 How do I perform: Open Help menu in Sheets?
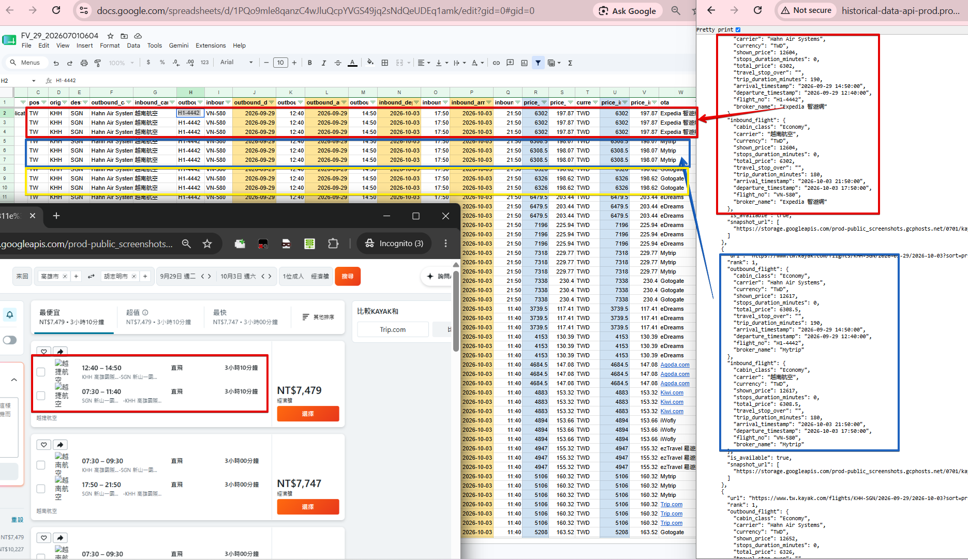coord(239,46)
